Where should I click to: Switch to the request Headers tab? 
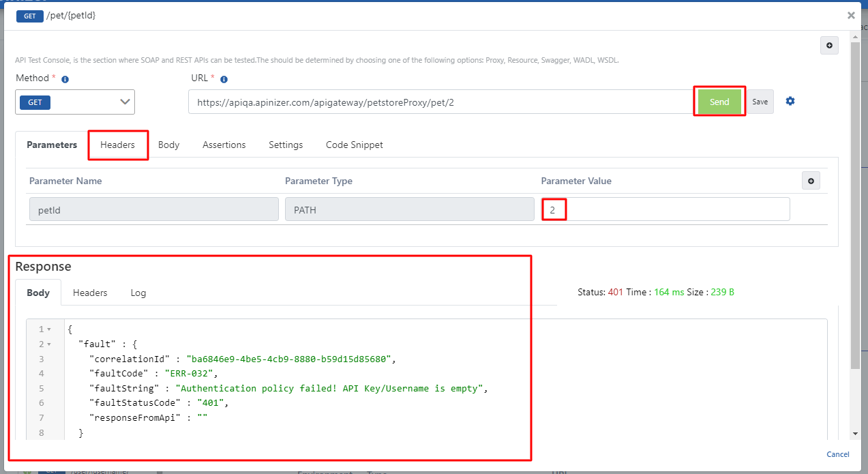(117, 145)
